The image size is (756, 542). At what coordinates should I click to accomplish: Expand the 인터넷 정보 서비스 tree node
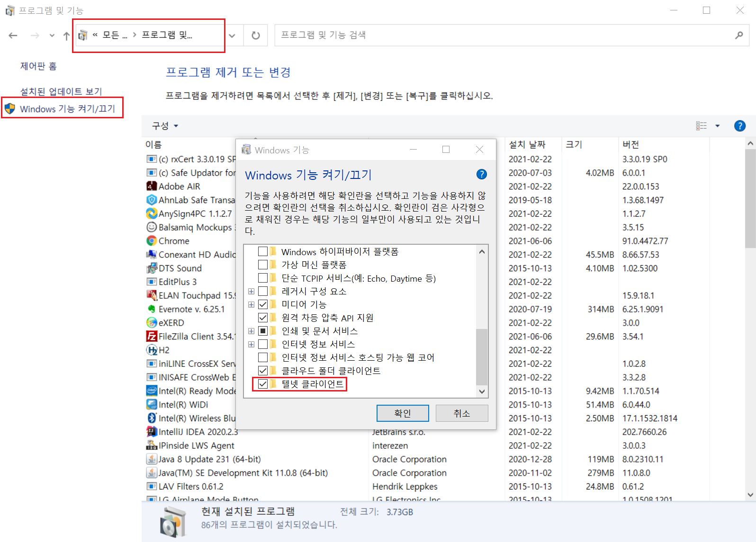252,344
